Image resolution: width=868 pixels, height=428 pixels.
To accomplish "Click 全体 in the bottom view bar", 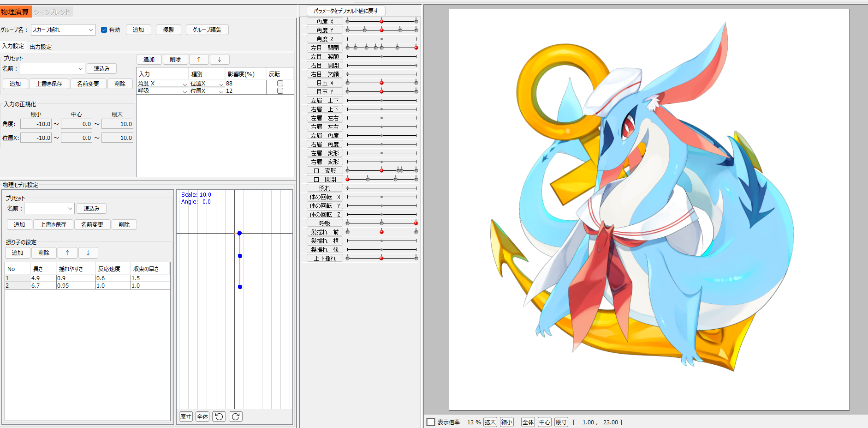I will tap(528, 422).
